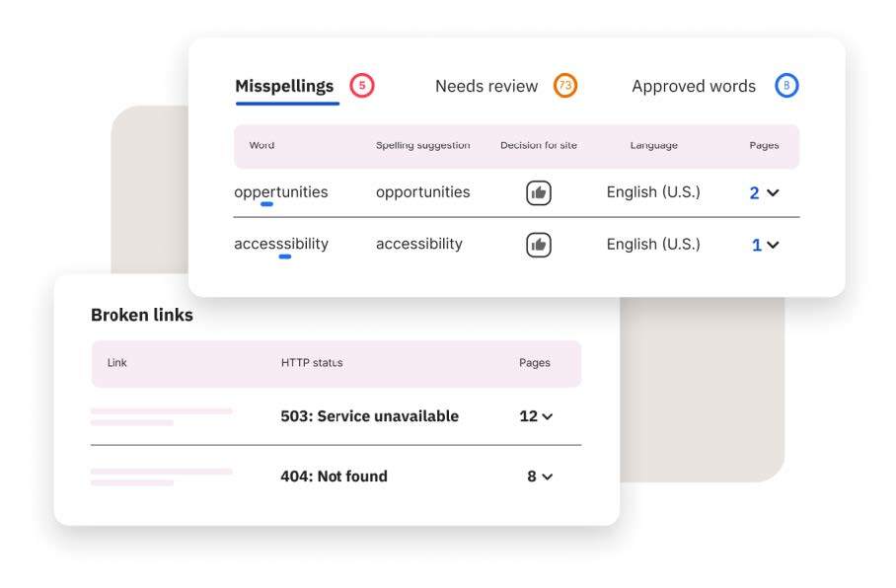Click the blue Approved words count badge
The width and height of the screenshot is (896, 588).
787,86
